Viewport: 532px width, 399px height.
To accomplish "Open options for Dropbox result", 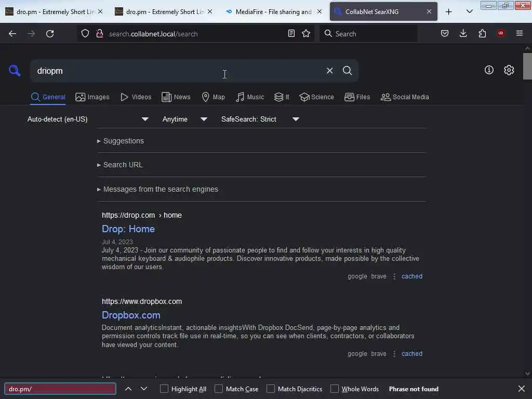I will (394, 354).
